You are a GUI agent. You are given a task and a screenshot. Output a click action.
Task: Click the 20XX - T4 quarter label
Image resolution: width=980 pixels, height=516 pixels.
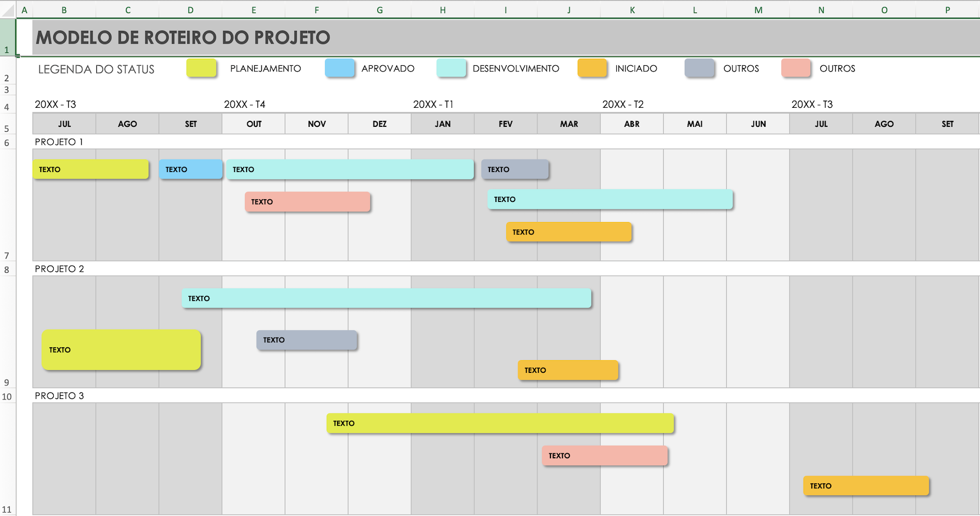click(x=245, y=104)
